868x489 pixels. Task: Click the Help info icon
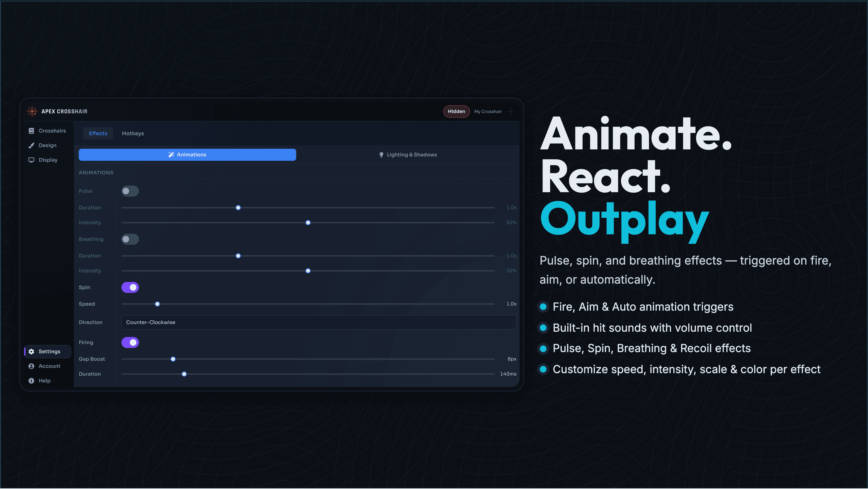[31, 381]
